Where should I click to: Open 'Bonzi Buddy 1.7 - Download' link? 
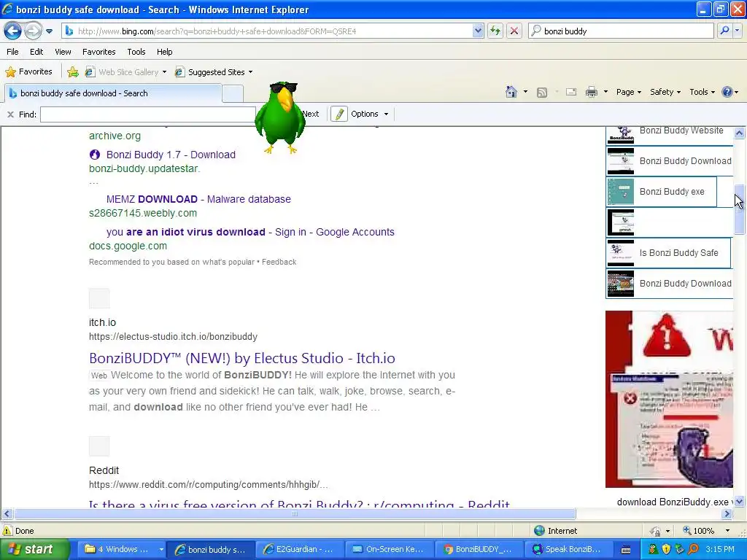(171, 155)
